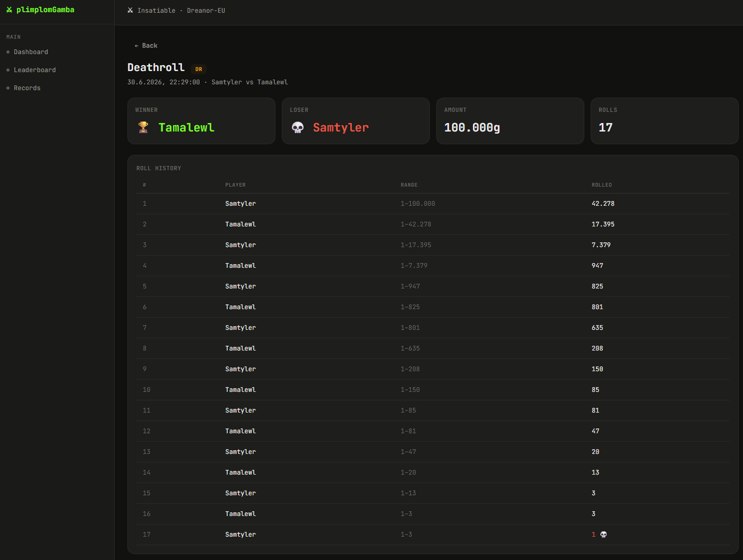Click Samtyler in roll row 9
The image size is (743, 560).
(x=240, y=369)
